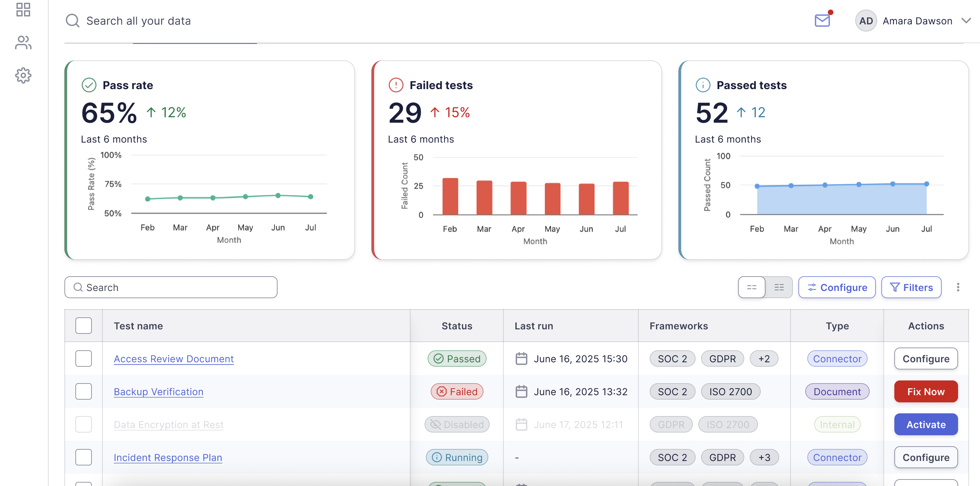
Task: Click the Pass rate checkmark icon
Action: [x=89, y=85]
